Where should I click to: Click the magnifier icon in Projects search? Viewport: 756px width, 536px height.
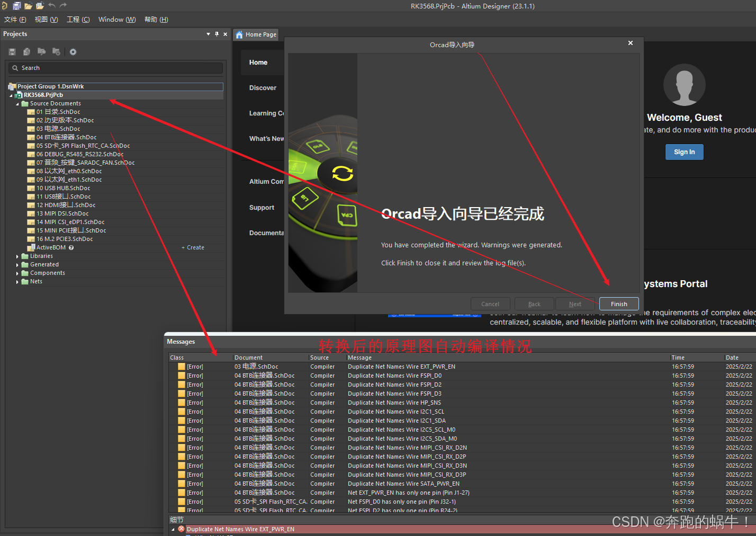point(15,68)
